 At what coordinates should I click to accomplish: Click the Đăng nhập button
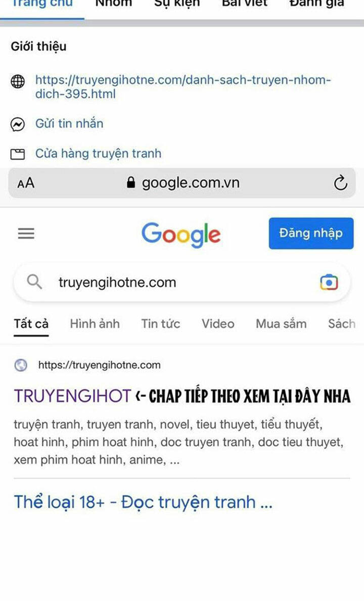[x=311, y=233]
